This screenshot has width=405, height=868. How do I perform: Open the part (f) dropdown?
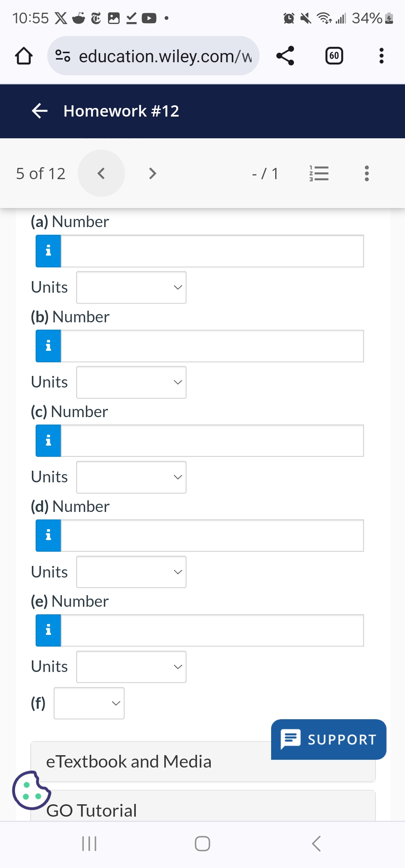[89, 703]
